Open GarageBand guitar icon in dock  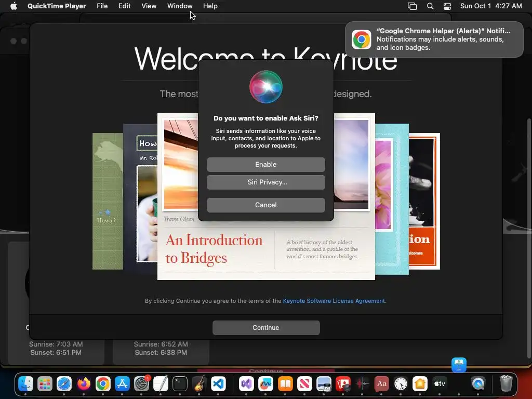199,384
